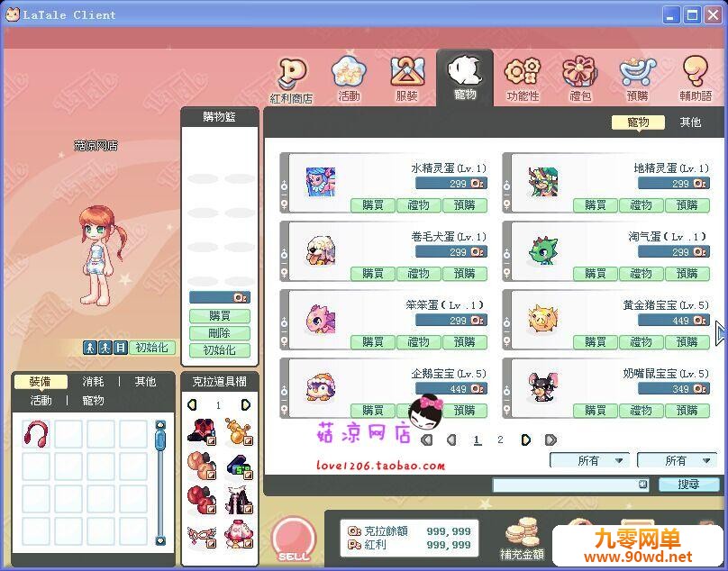The image size is (728, 571).
Task: Choose female gender icon on 水精灵蛋 card
Action: (284, 204)
